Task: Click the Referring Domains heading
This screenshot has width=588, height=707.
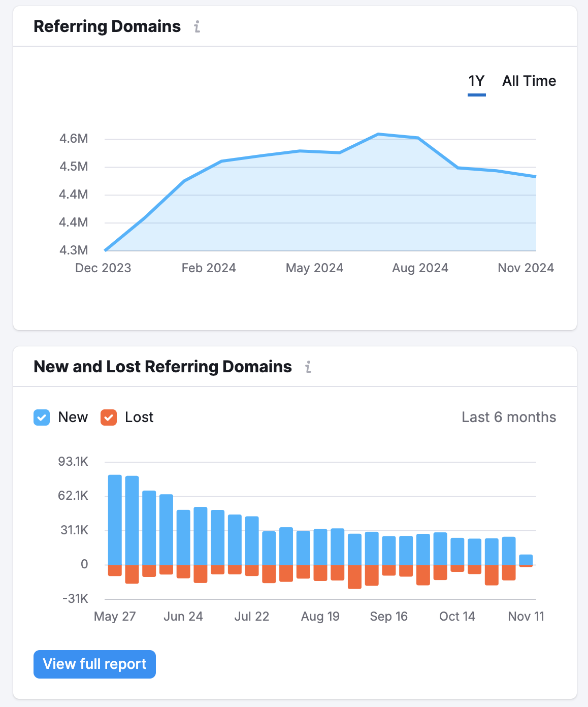Action: click(107, 26)
